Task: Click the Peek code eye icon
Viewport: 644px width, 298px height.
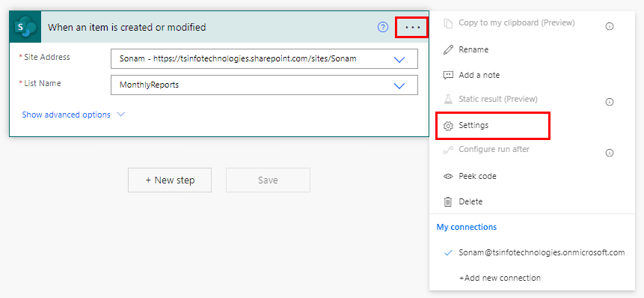Action: click(448, 177)
